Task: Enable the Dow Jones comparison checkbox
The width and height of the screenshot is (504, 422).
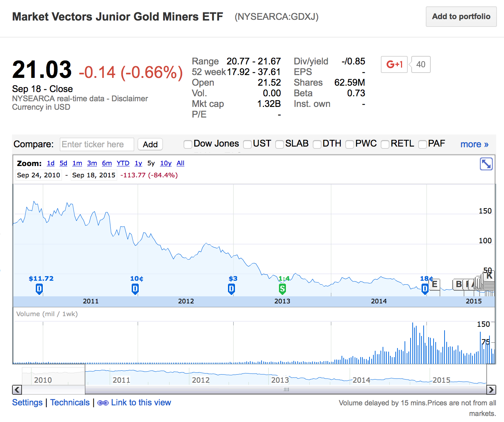Action: pyautogui.click(x=188, y=144)
